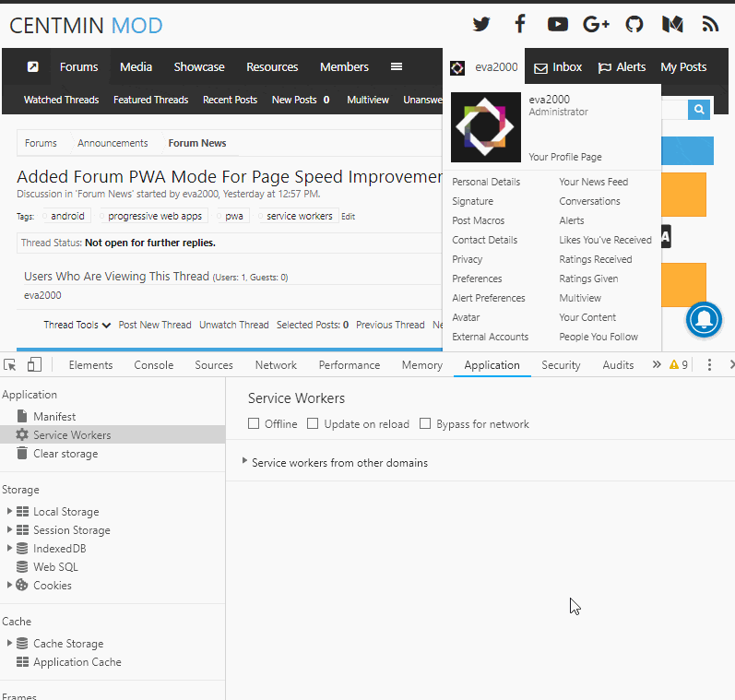Viewport: 735px width, 700px height.
Task: Open the Medium icon in header
Action: [x=672, y=24]
